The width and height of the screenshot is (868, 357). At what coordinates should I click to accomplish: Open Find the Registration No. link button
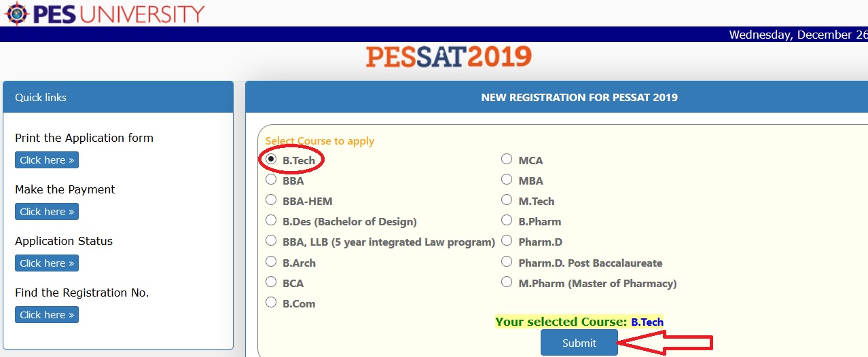coord(47,315)
